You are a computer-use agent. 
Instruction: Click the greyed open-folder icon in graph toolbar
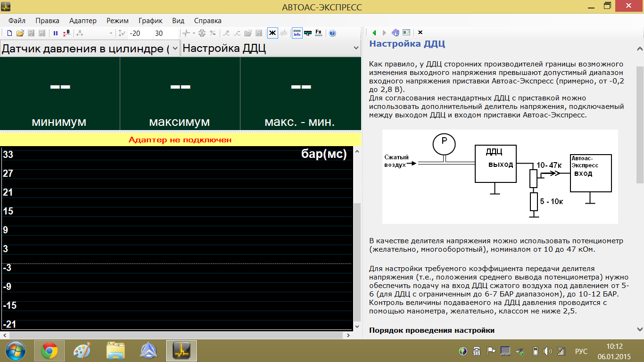click(x=248, y=33)
